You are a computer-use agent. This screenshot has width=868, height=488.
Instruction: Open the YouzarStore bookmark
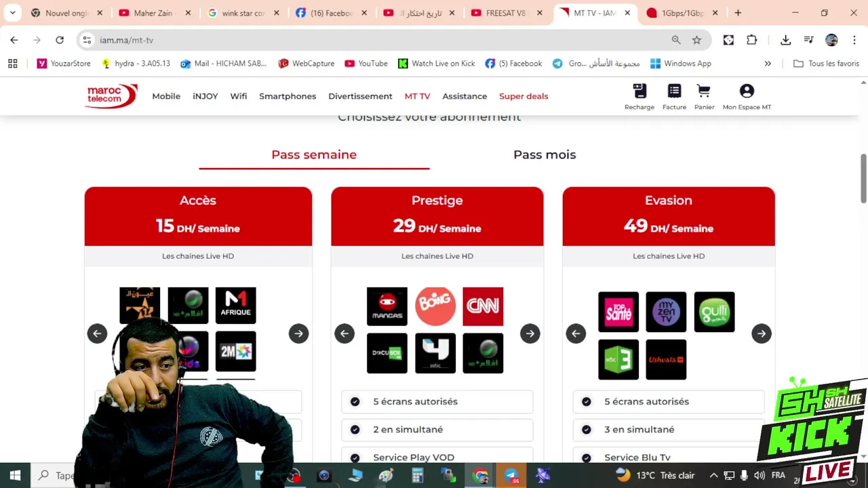(64, 64)
